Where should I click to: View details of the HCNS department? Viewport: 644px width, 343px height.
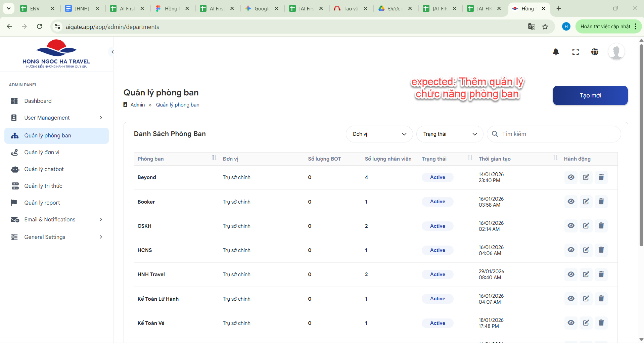571,250
